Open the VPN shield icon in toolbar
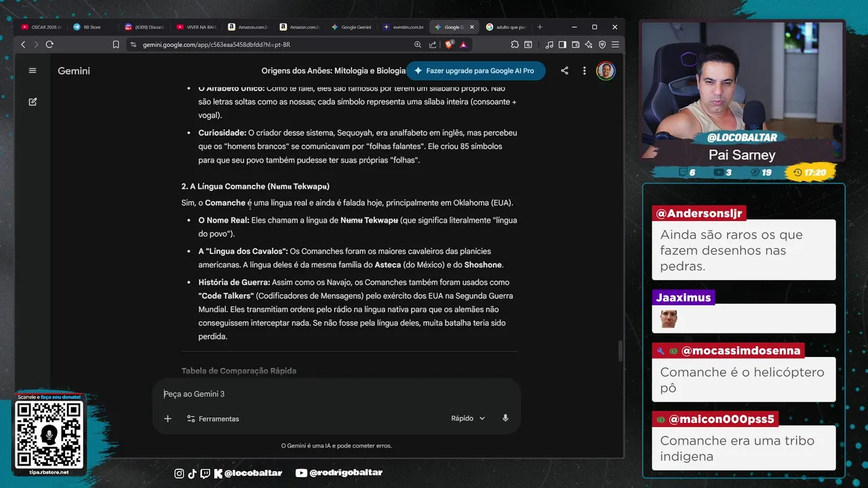868x488 pixels. [602, 44]
